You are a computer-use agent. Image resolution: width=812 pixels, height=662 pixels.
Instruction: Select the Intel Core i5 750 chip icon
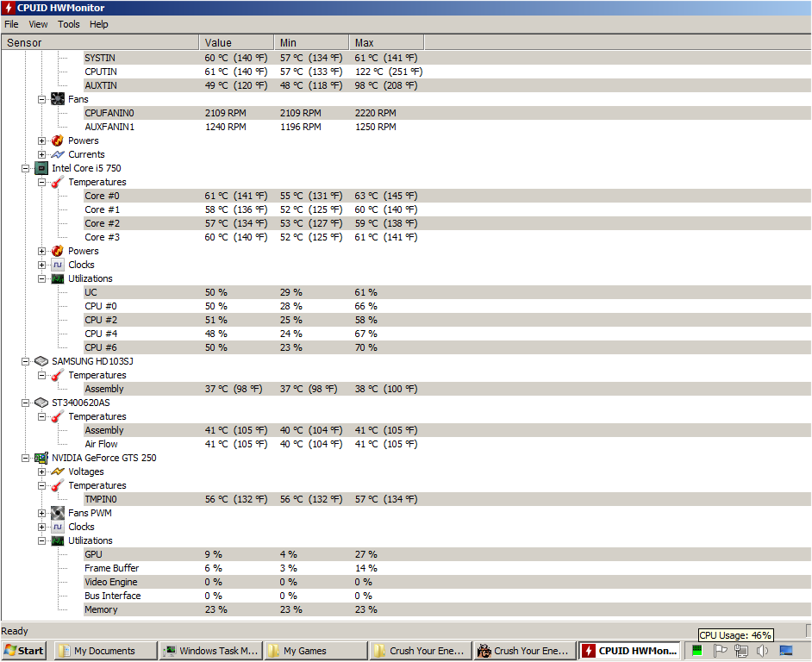[41, 168]
